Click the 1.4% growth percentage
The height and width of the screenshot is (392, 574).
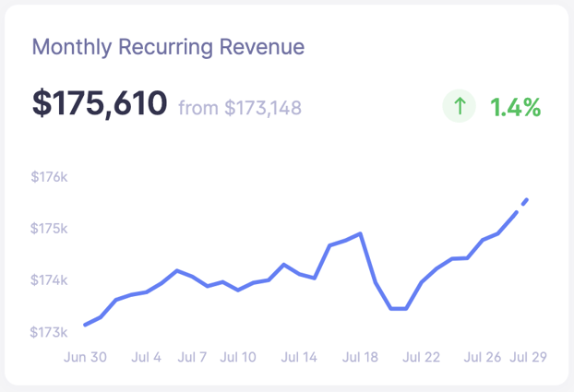[515, 107]
